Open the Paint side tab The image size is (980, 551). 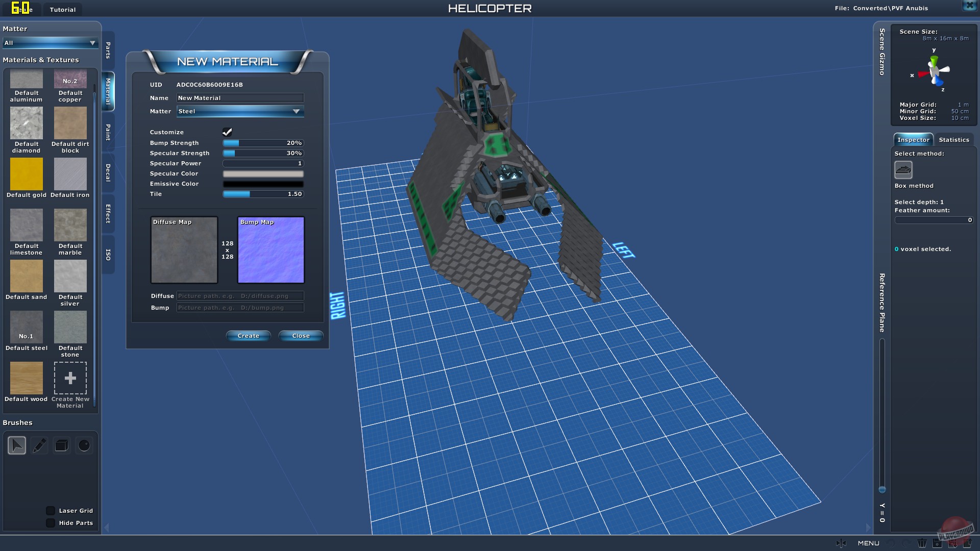pyautogui.click(x=108, y=132)
